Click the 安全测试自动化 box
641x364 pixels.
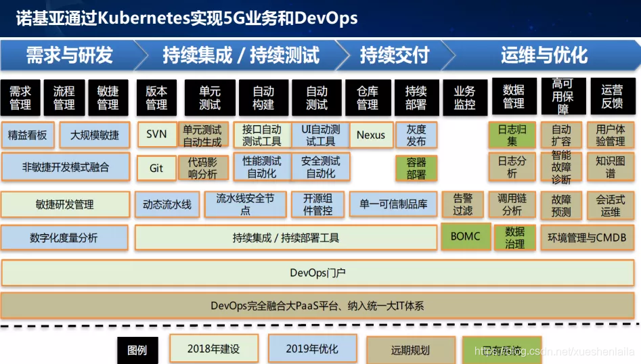[321, 167]
